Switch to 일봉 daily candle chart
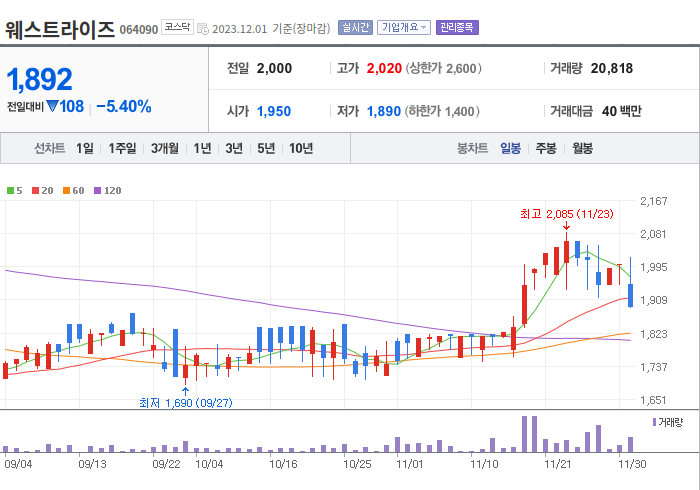700x490 pixels. point(510,148)
